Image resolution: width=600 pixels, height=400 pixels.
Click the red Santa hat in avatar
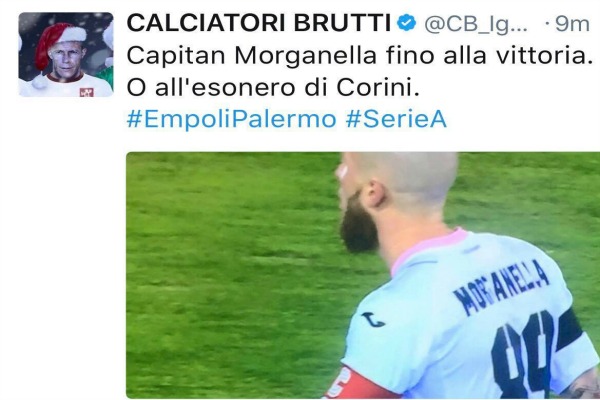pyautogui.click(x=57, y=42)
